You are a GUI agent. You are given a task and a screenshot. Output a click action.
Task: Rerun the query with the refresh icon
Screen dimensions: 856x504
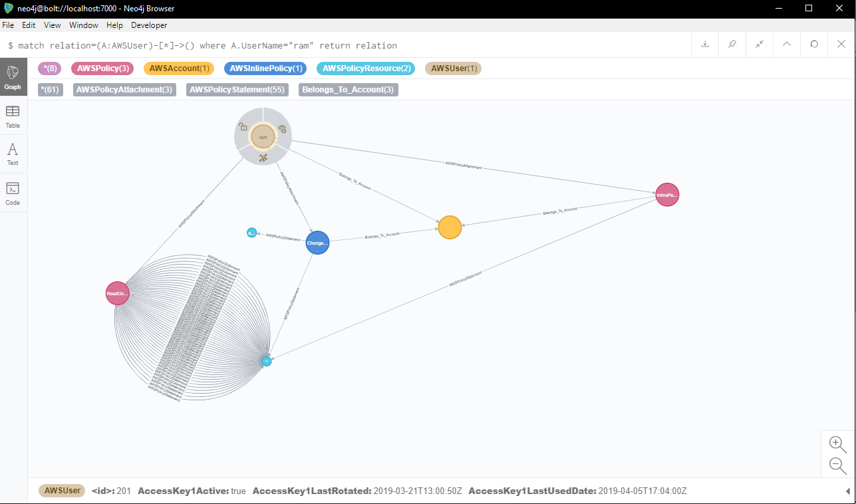pos(814,45)
